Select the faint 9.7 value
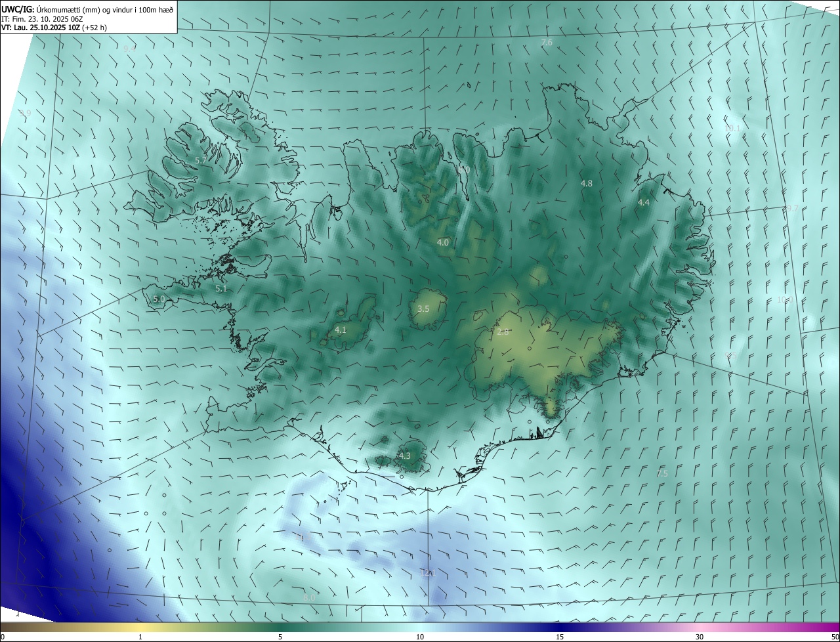The image size is (840, 642). [x=793, y=208]
